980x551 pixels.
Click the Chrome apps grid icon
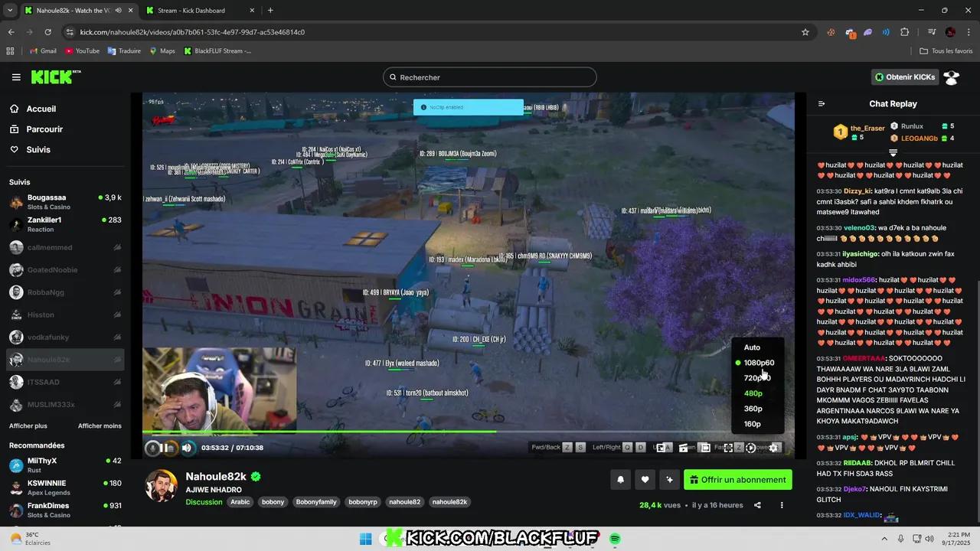10,51
